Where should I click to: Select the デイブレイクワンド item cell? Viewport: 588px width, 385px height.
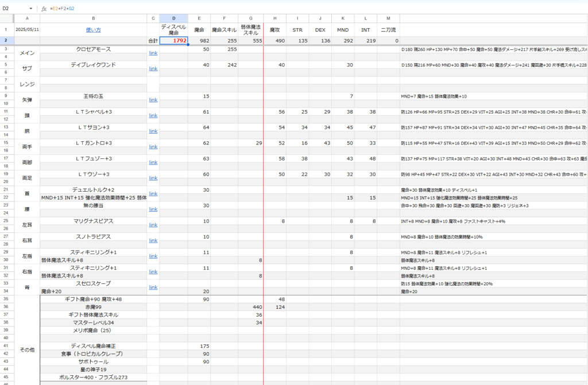pyautogui.click(x=94, y=65)
